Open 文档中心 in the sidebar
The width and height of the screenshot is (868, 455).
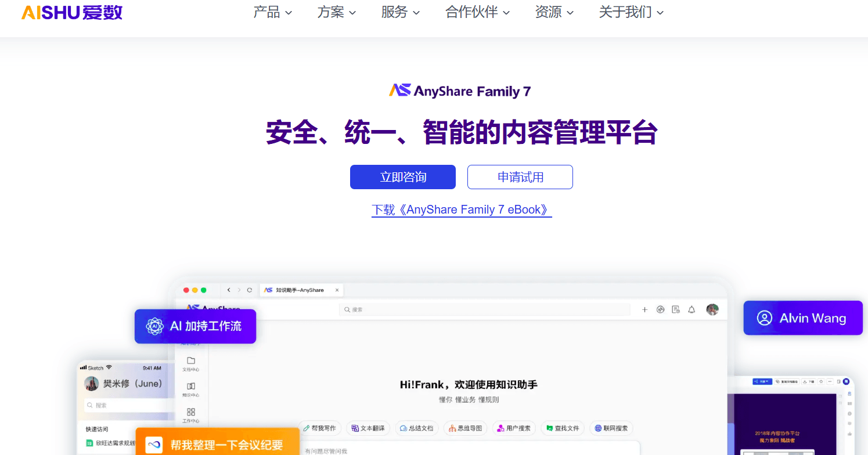coord(191,364)
